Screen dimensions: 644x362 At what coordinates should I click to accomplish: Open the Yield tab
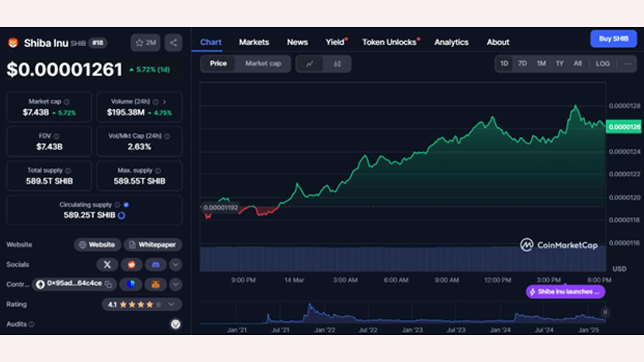click(335, 42)
